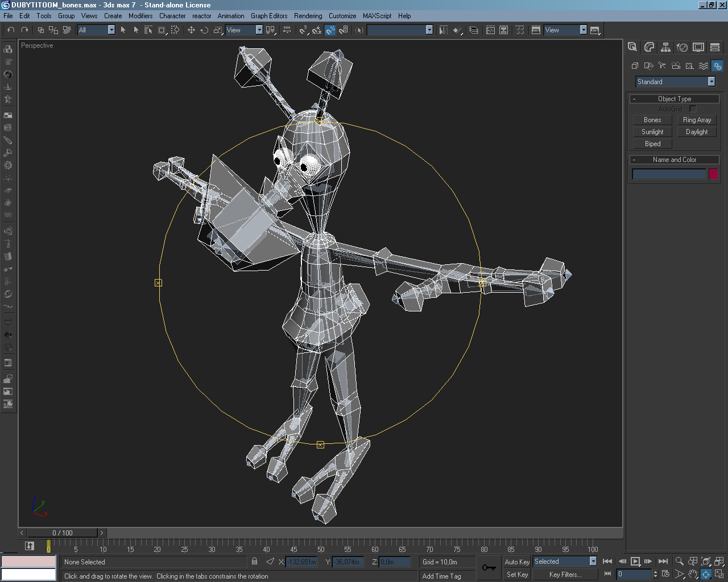
Task: Click the Daylight button
Action: click(x=697, y=132)
